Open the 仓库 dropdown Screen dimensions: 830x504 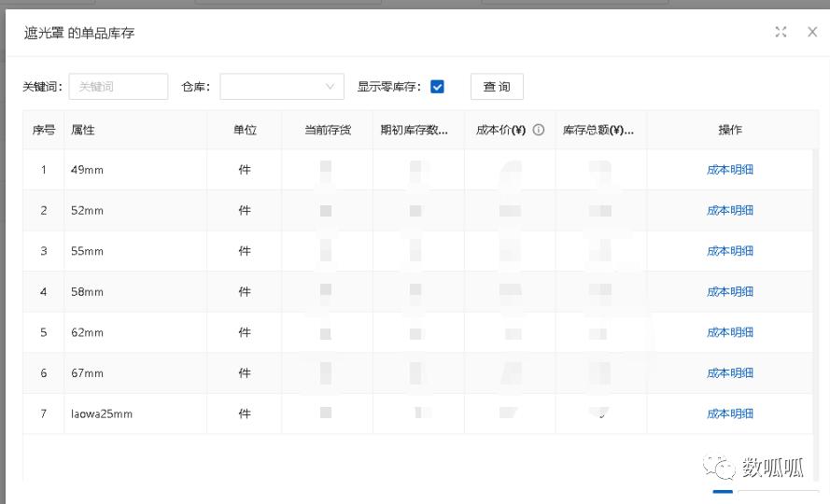[282, 86]
